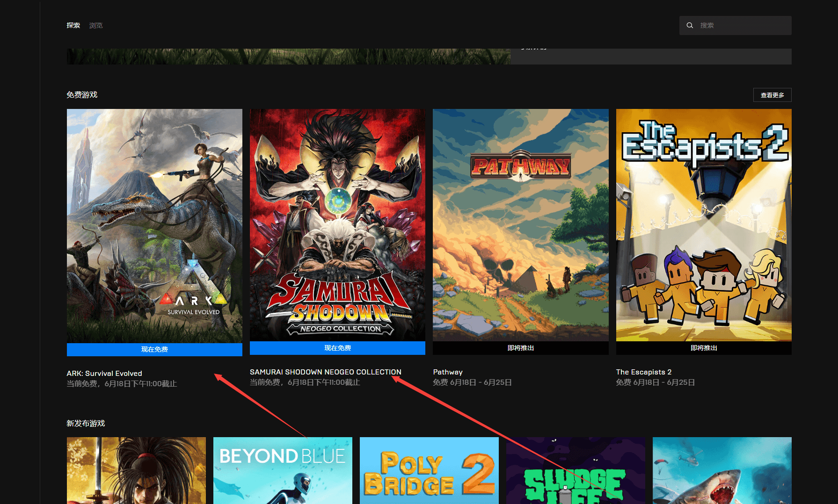Open the Pathway title link
This screenshot has height=504, width=838.
[x=448, y=372]
